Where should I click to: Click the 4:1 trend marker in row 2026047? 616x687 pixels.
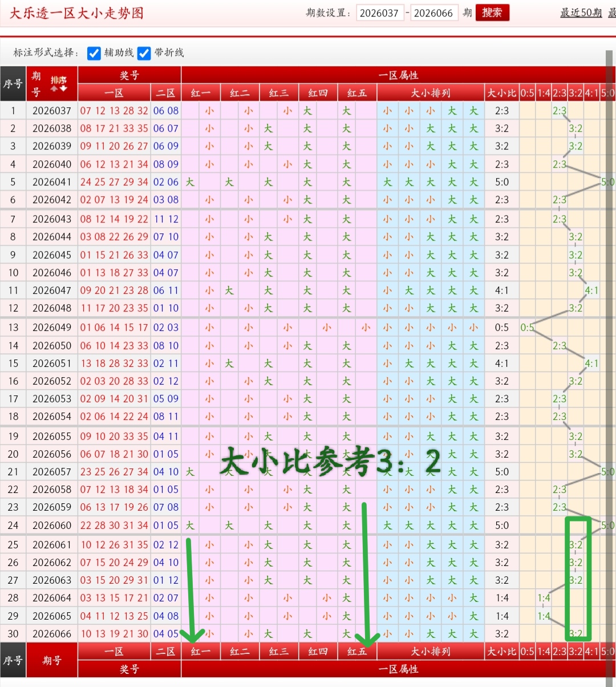[591, 290]
